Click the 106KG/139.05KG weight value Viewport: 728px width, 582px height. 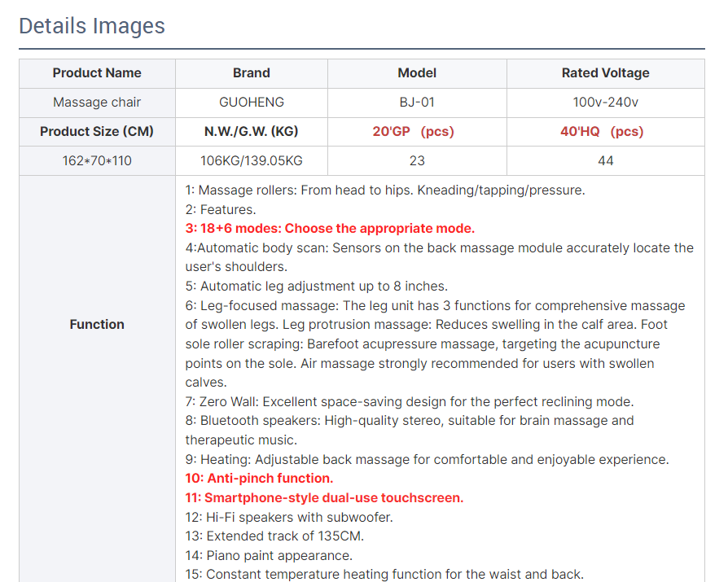tap(251, 161)
